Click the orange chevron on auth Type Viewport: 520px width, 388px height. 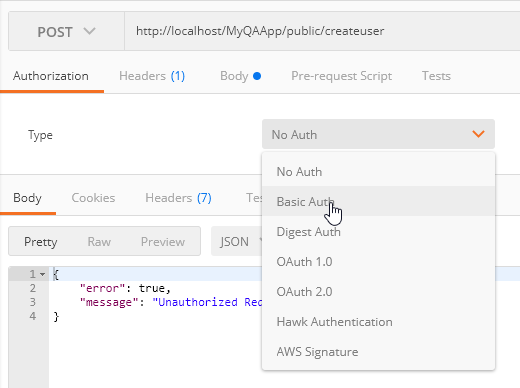pyautogui.click(x=478, y=134)
